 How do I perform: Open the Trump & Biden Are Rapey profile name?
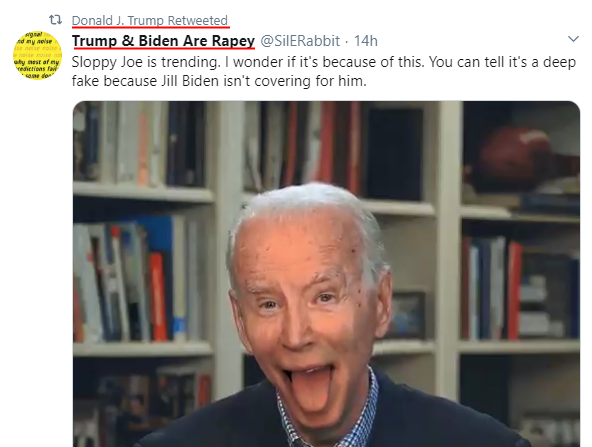pos(163,41)
